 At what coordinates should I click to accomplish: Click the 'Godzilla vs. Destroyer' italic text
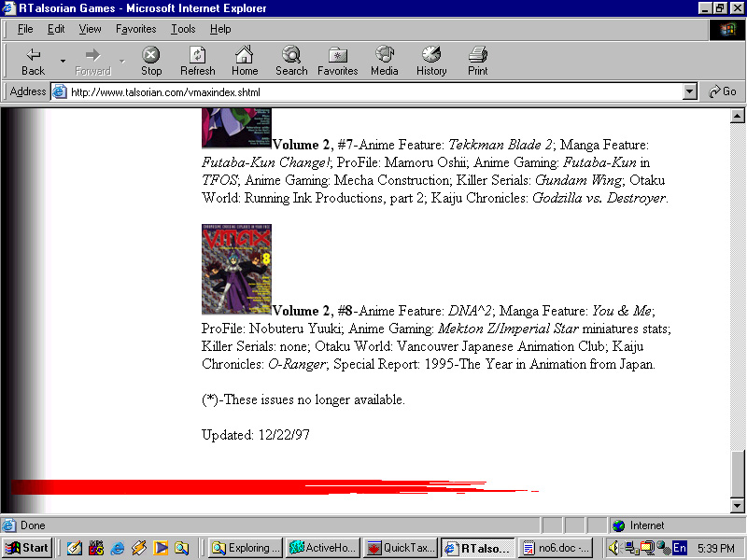(x=599, y=198)
